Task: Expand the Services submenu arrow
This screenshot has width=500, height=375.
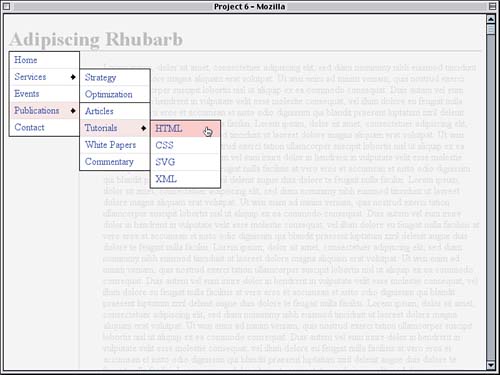Action: coord(73,77)
